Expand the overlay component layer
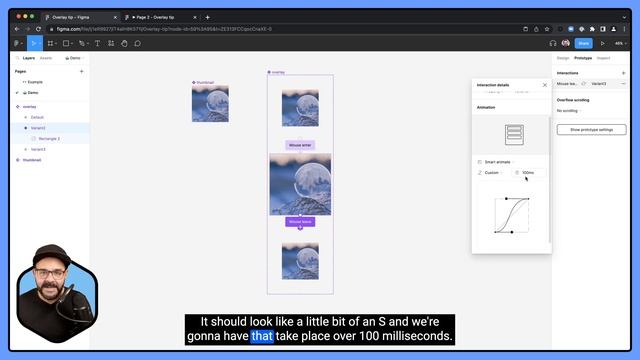This screenshot has width=640, height=360. [18, 107]
